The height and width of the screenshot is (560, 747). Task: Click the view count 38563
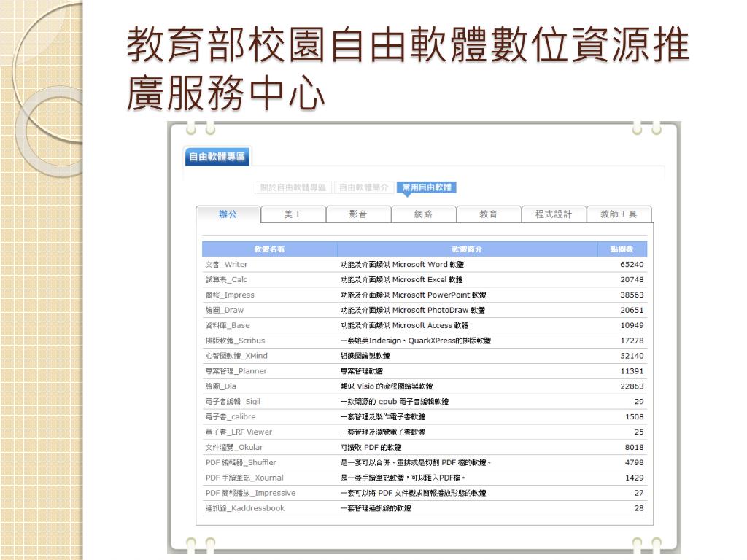click(632, 295)
